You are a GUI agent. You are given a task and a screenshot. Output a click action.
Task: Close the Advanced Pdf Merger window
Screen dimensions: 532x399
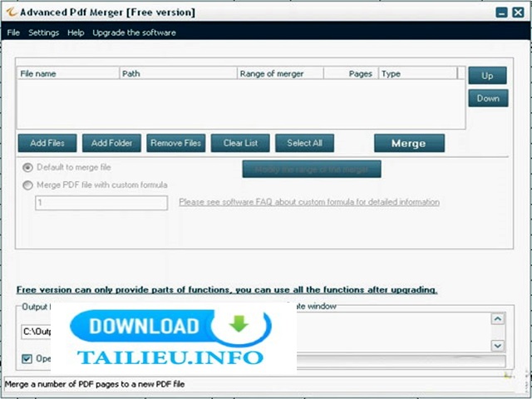click(x=518, y=13)
